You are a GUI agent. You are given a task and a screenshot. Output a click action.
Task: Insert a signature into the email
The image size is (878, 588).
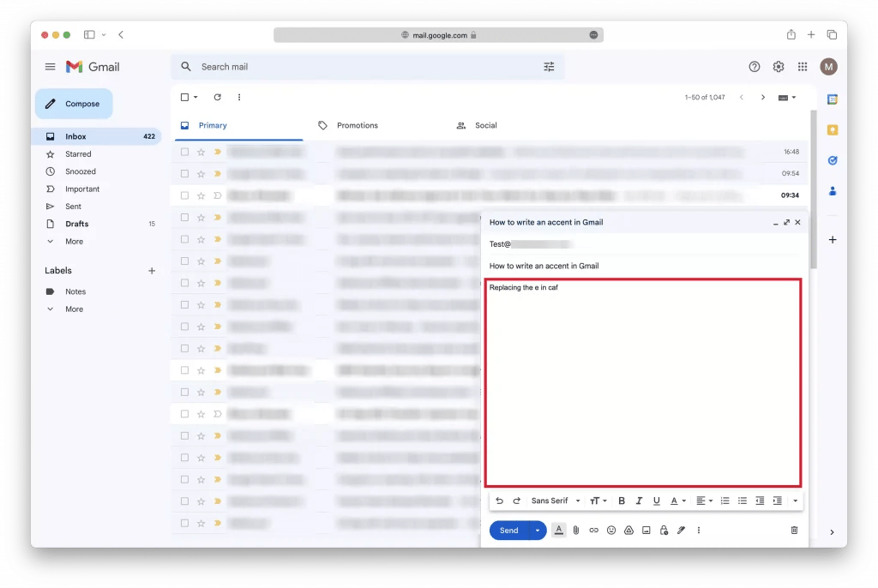pyautogui.click(x=681, y=530)
